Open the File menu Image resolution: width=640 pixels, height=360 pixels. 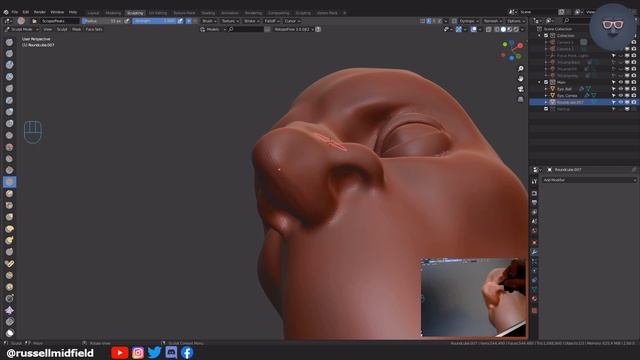click(15, 12)
